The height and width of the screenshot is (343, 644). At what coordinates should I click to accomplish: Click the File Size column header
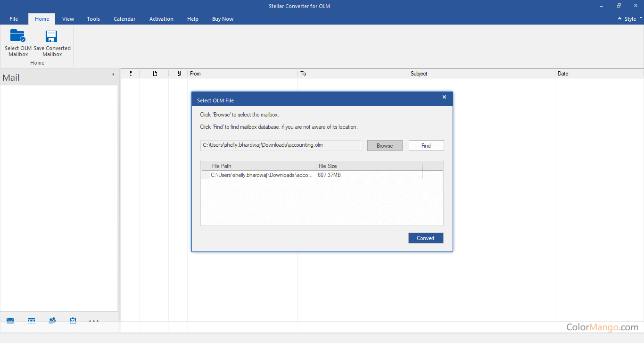369,166
